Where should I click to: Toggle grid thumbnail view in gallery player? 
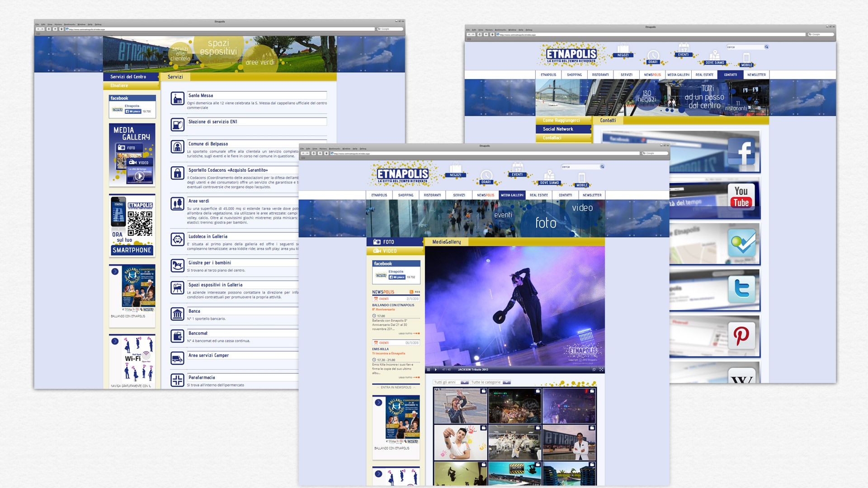click(x=428, y=370)
